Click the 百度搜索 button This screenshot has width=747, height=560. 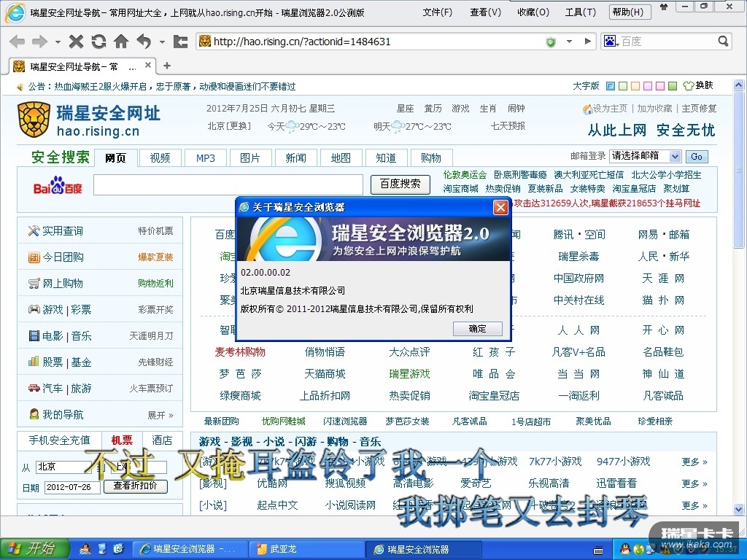point(400,184)
